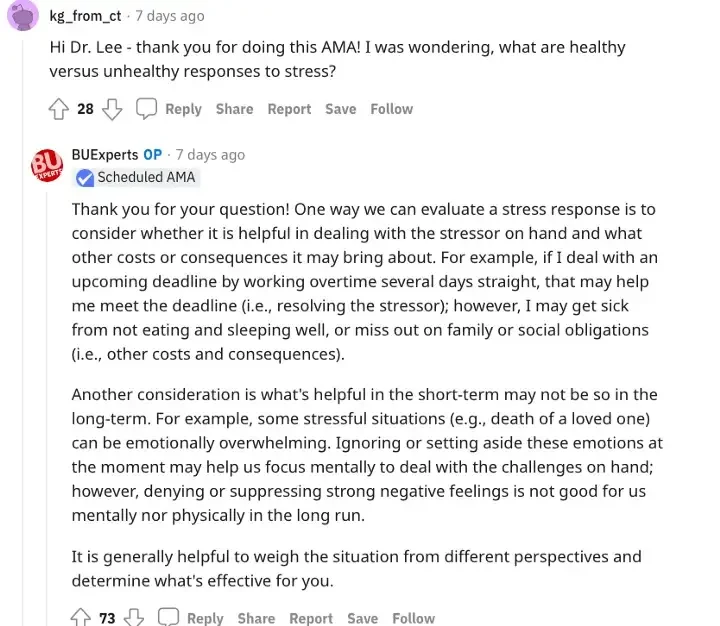Open BUExperts username profile link
The height and width of the screenshot is (626, 720).
click(x=105, y=155)
